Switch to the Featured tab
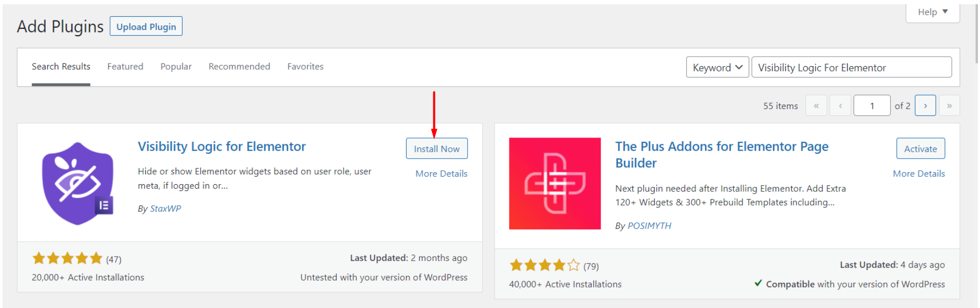The width and height of the screenshot is (980, 308). [125, 67]
